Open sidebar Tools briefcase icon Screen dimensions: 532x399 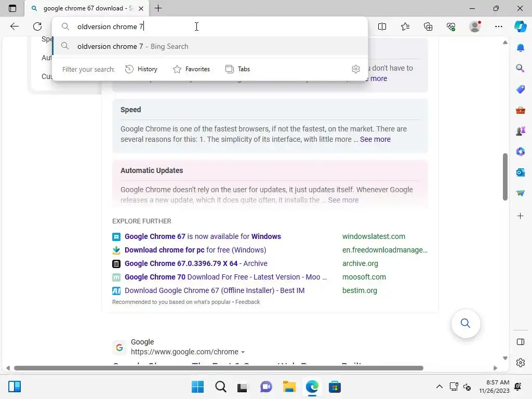(x=521, y=110)
